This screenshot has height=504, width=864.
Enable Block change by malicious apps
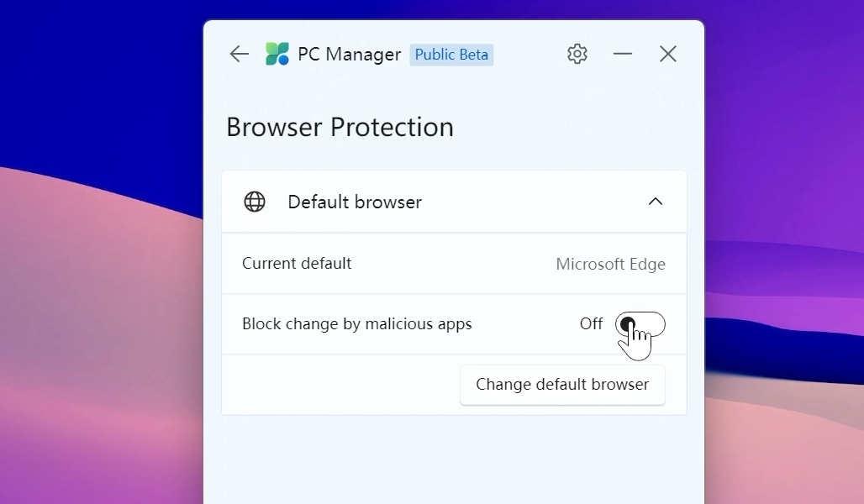(640, 324)
